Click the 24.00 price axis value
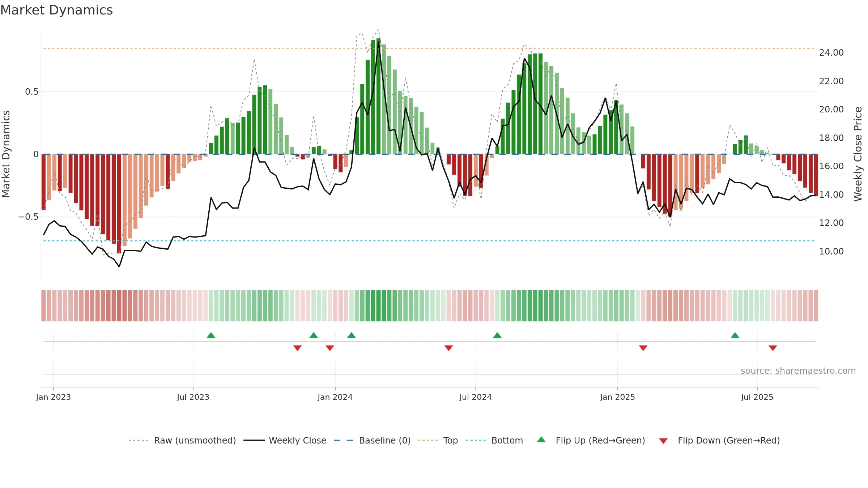Image resolution: width=868 pixels, height=488 pixels. point(831,53)
